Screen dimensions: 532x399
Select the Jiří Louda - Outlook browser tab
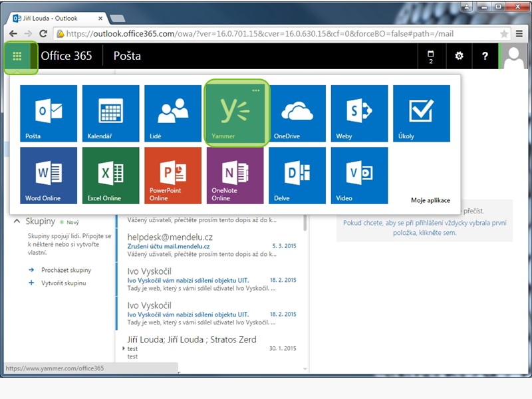53,18
